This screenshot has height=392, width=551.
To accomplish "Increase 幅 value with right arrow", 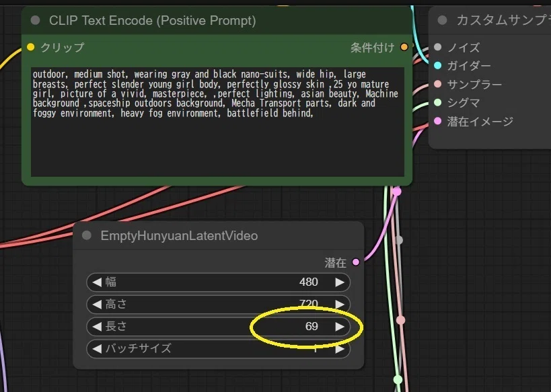I will point(340,282).
